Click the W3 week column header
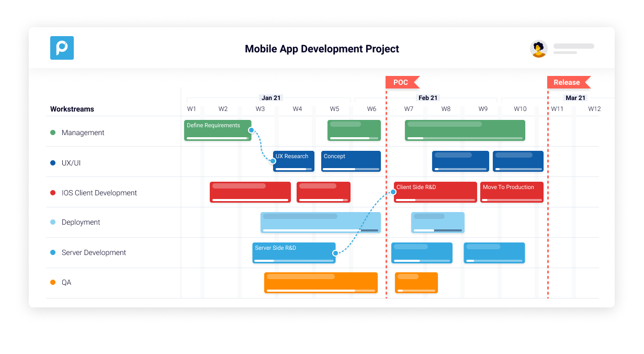Screen dimensions: 644x354 coord(260,109)
